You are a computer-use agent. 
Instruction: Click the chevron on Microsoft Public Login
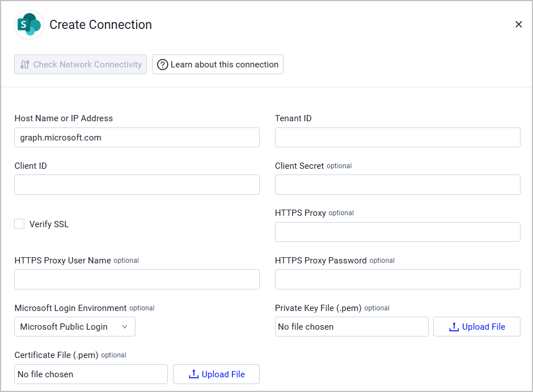click(124, 326)
